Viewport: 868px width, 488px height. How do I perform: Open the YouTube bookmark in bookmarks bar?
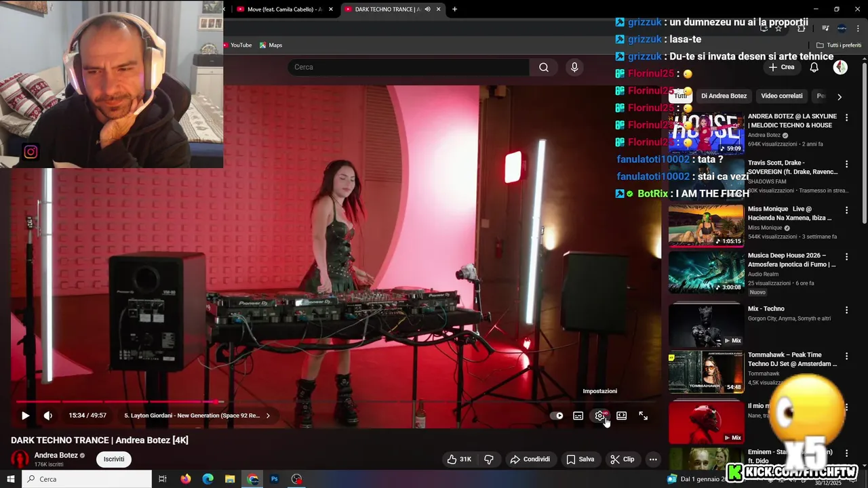(237, 45)
